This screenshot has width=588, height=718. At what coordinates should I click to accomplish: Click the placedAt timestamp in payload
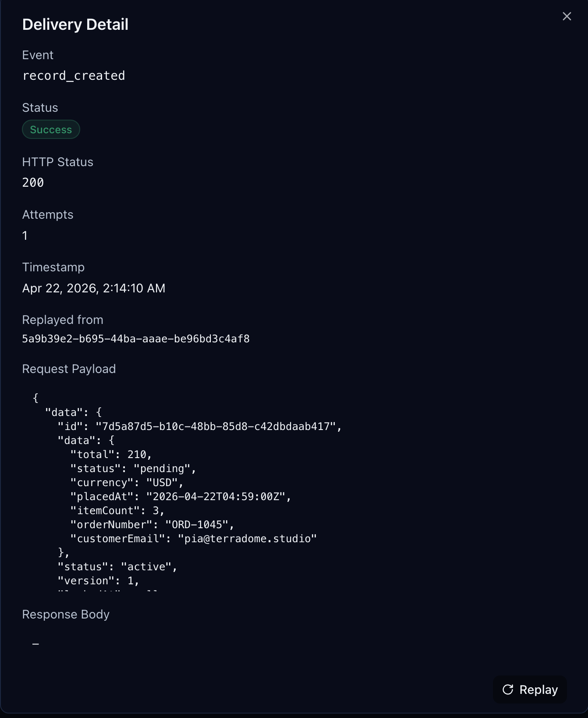pos(181,497)
